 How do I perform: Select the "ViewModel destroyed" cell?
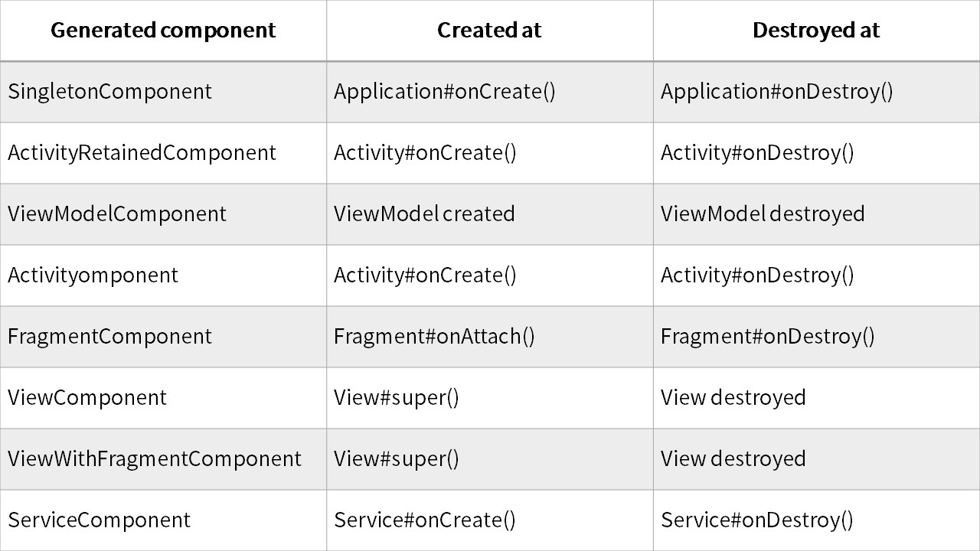click(763, 214)
